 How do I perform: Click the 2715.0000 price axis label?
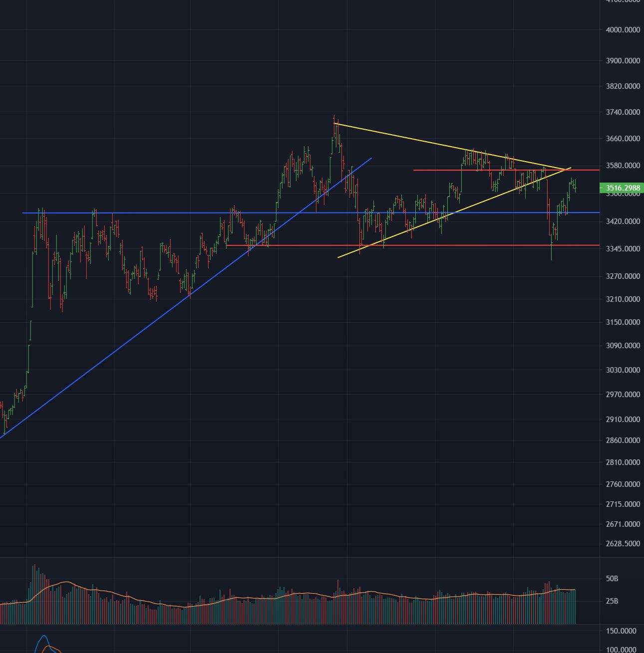click(x=623, y=504)
